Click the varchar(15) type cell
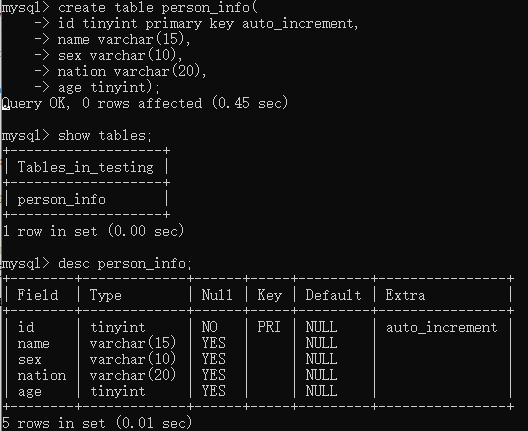528x431 pixels. tap(133, 343)
